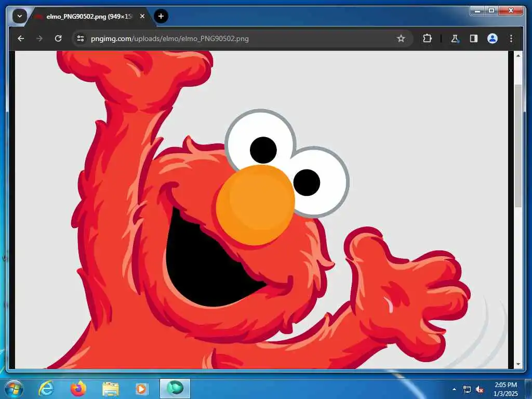
Task: Click the forward navigation arrow
Action: coord(39,38)
